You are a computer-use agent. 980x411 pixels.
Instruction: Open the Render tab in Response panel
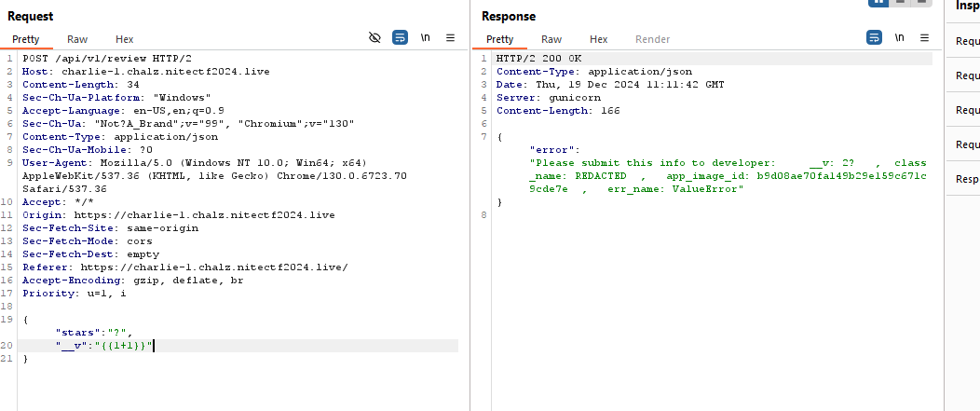[x=652, y=39]
